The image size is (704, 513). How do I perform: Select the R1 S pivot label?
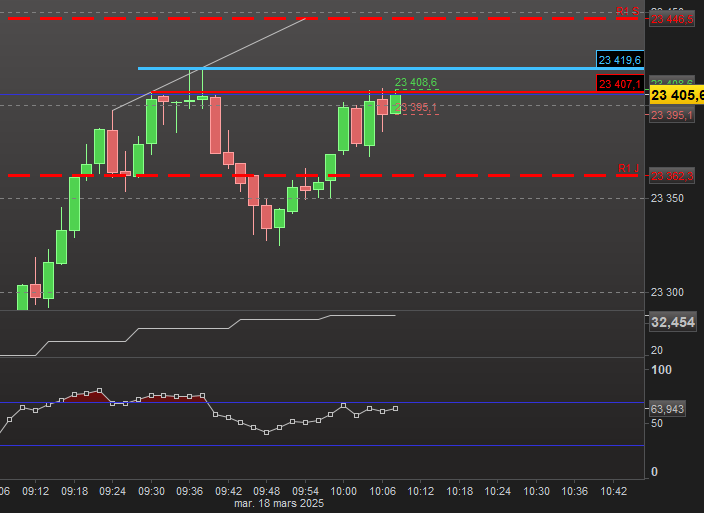[x=628, y=11]
